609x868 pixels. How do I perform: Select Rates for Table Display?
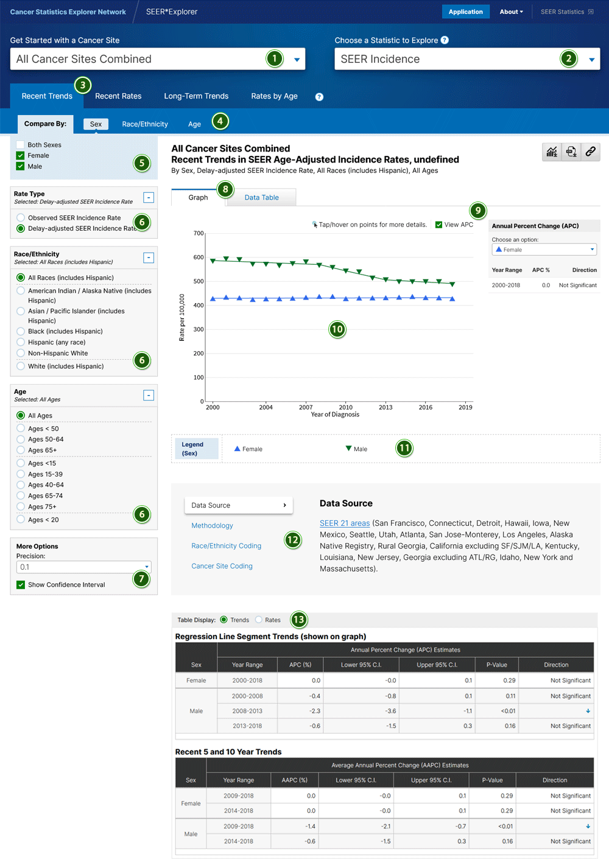coord(259,620)
